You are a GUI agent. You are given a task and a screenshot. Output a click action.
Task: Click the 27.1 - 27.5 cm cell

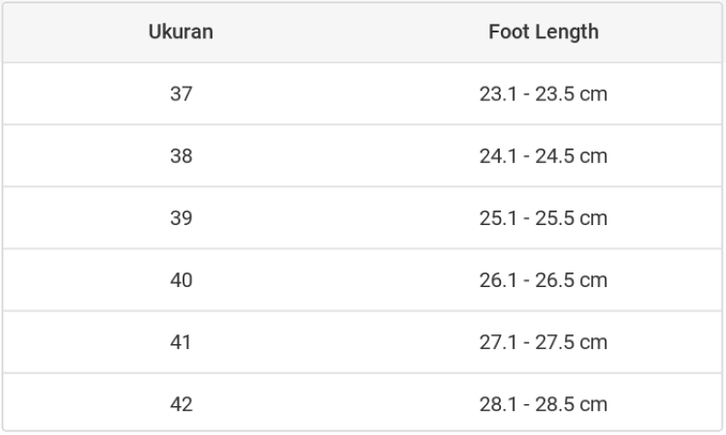543,342
